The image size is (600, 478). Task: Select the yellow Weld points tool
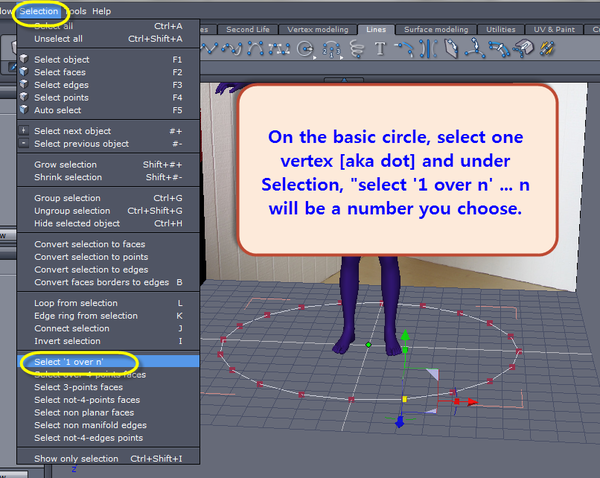547,49
